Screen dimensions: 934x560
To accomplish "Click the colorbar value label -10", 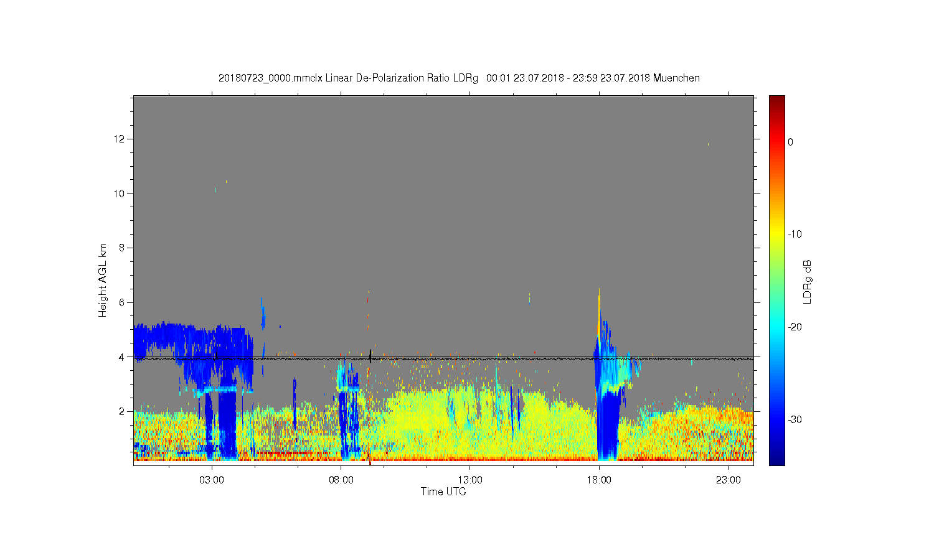I will [795, 235].
